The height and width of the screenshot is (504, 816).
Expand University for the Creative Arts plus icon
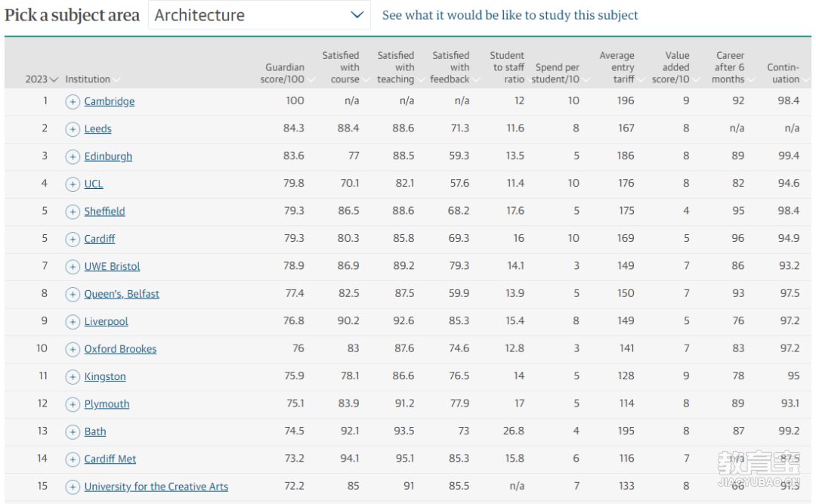[x=73, y=487]
